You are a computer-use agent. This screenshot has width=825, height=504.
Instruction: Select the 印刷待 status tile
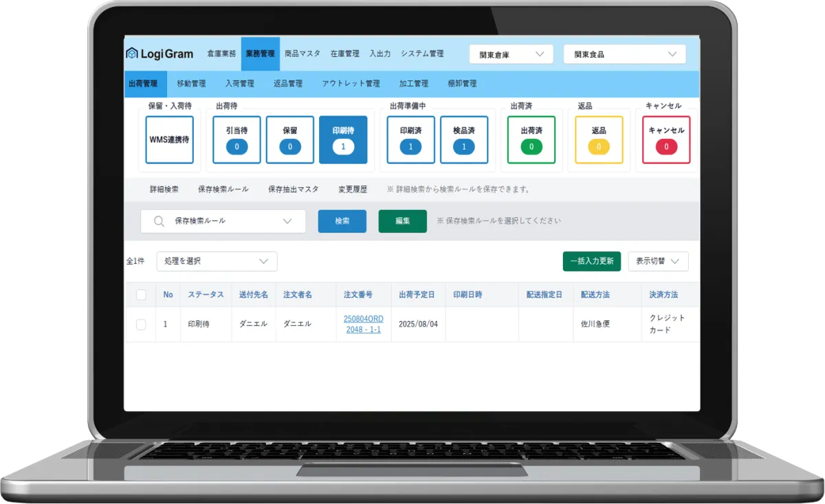[x=343, y=140]
